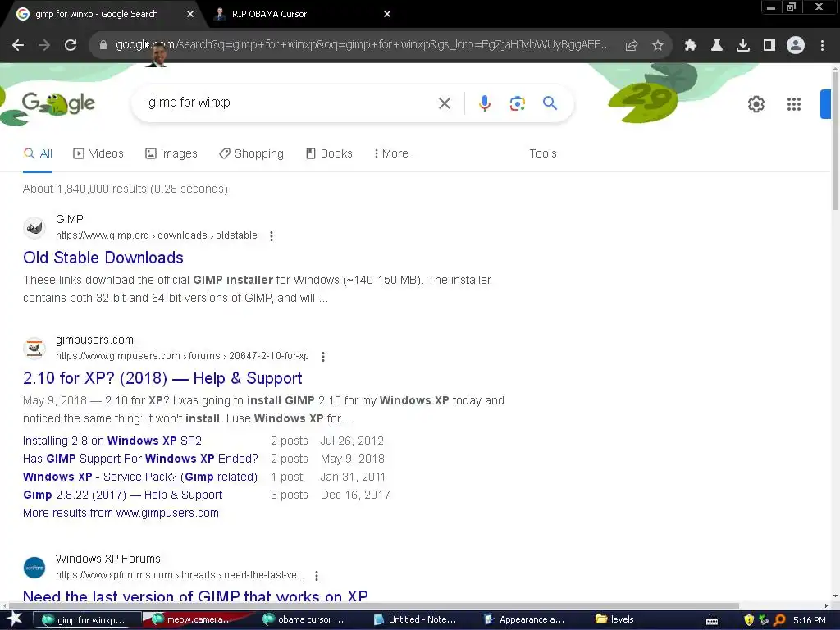Open the Chrome three-dot menu

click(822, 46)
